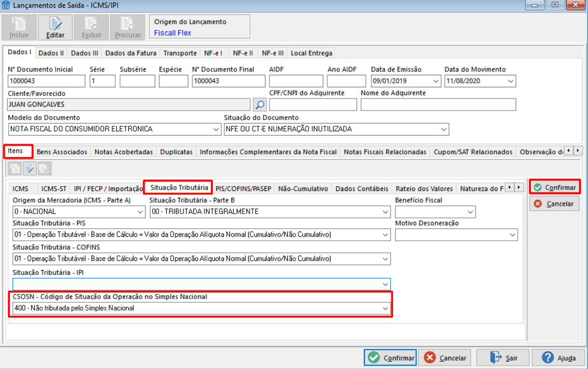Open the PIS/COFINS/PASEP tab
Image resolution: width=588 pixels, height=369 pixels.
(x=243, y=189)
